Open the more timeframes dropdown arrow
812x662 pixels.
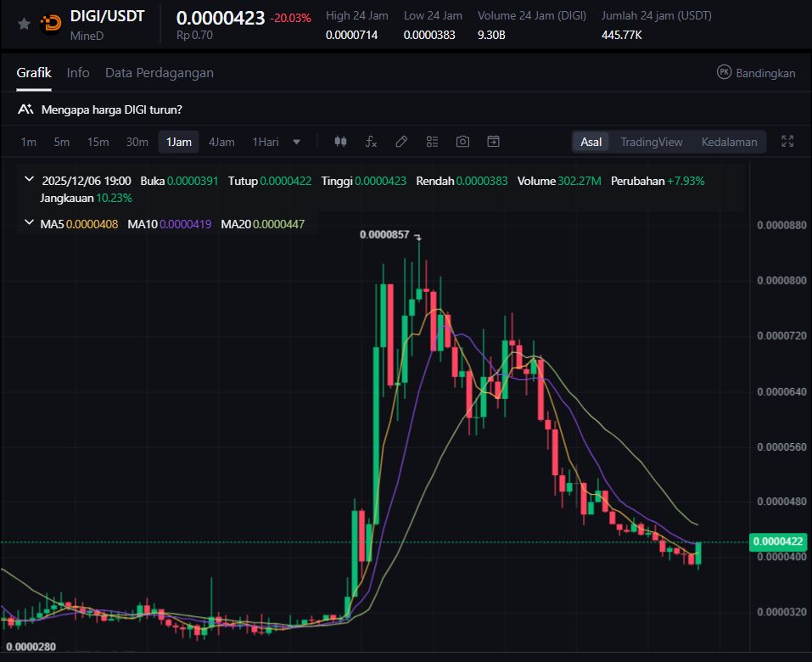296,142
